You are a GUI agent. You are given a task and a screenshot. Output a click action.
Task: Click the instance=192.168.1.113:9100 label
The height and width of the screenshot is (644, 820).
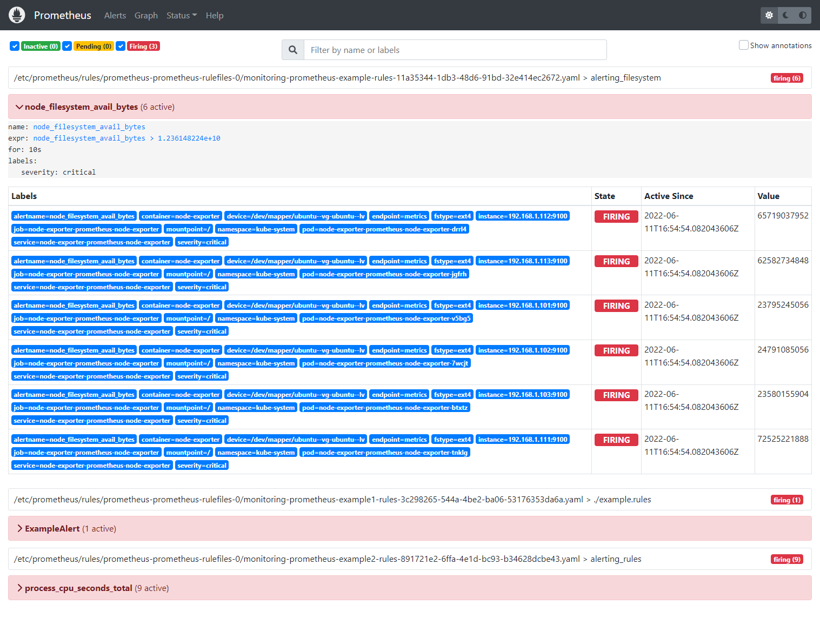point(523,261)
